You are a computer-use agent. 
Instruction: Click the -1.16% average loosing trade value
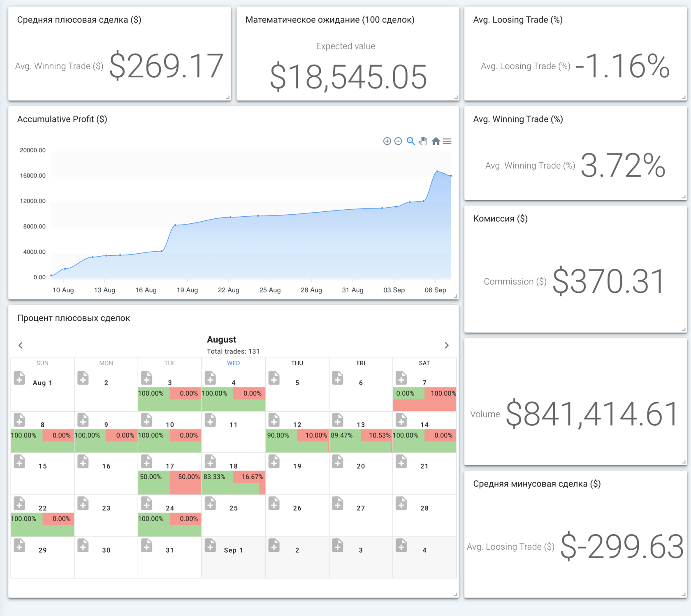pos(623,66)
